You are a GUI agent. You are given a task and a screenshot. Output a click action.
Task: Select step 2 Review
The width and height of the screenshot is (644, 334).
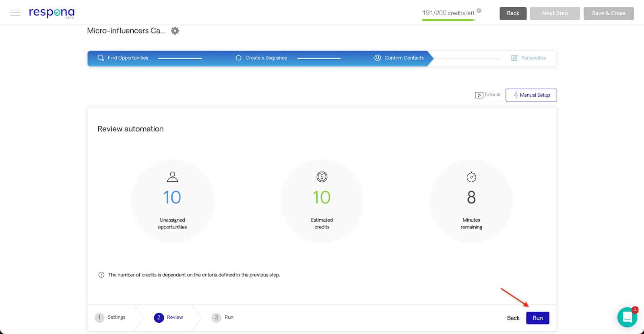coord(168,317)
